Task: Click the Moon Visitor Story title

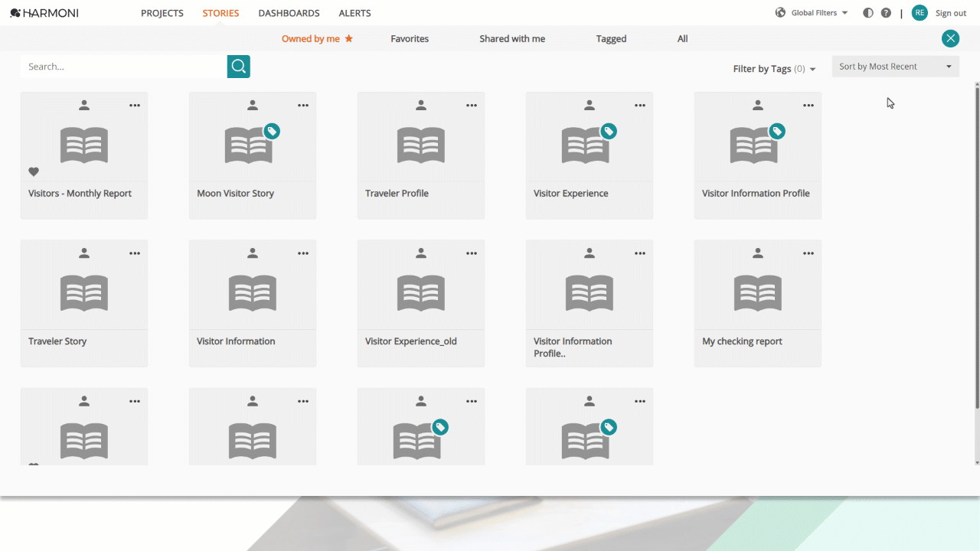Action: tap(235, 194)
